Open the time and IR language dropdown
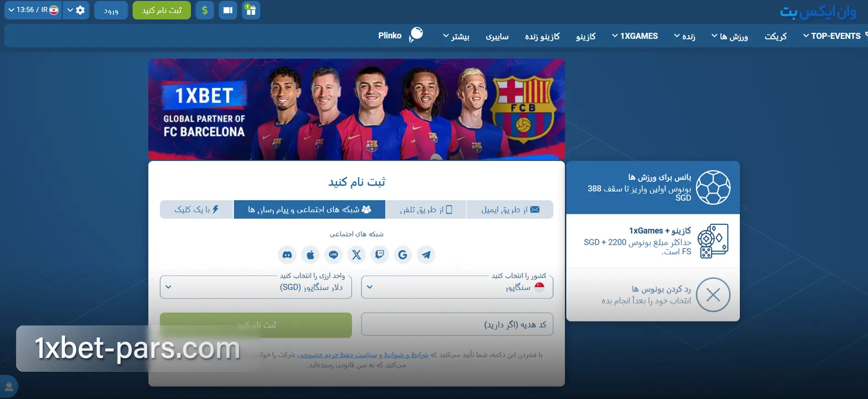868x399 pixels. point(33,10)
